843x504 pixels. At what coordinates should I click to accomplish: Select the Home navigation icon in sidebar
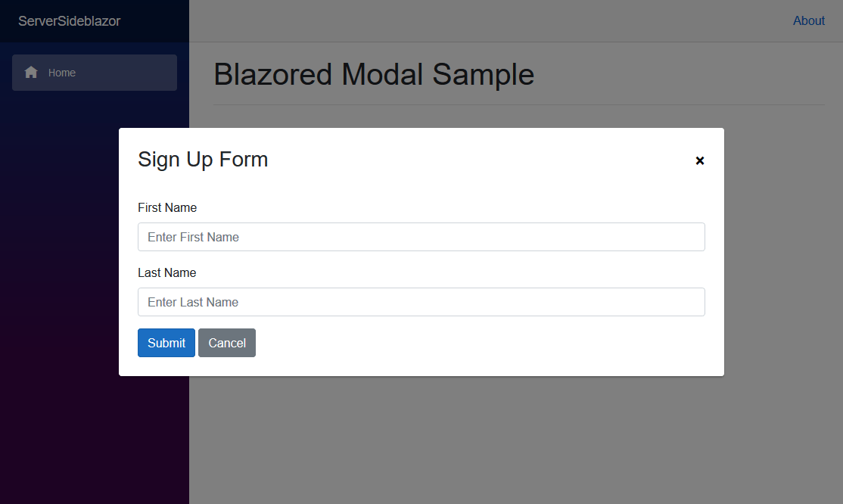click(x=31, y=72)
